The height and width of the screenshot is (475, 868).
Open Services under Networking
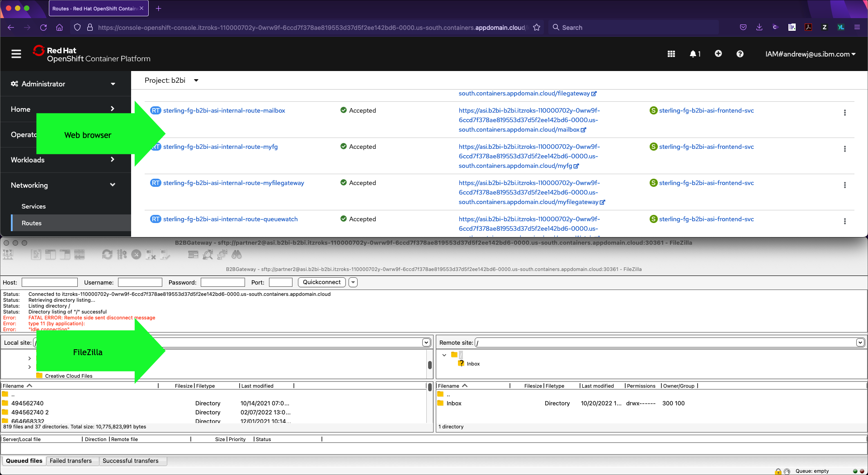pyautogui.click(x=34, y=206)
